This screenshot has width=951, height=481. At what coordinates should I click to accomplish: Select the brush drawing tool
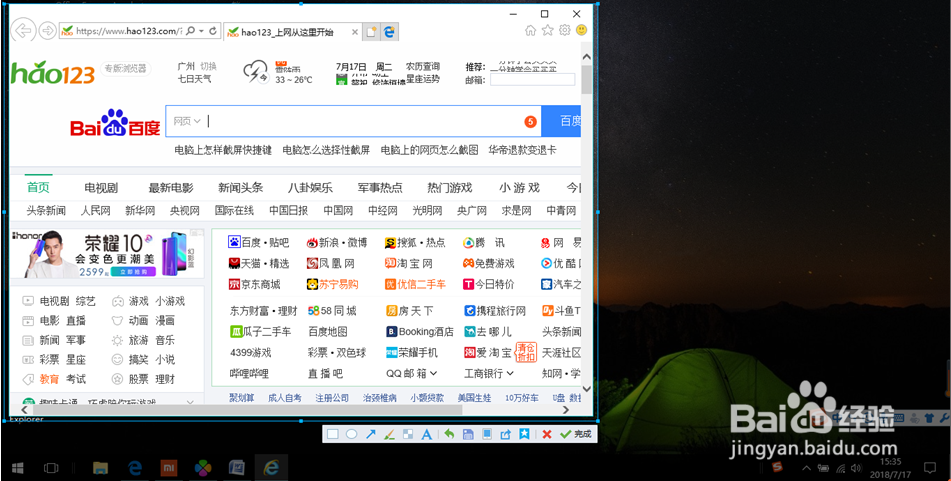[389, 434]
